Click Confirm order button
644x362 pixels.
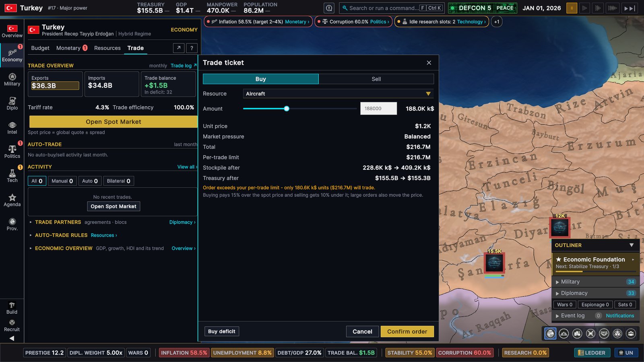click(x=407, y=331)
